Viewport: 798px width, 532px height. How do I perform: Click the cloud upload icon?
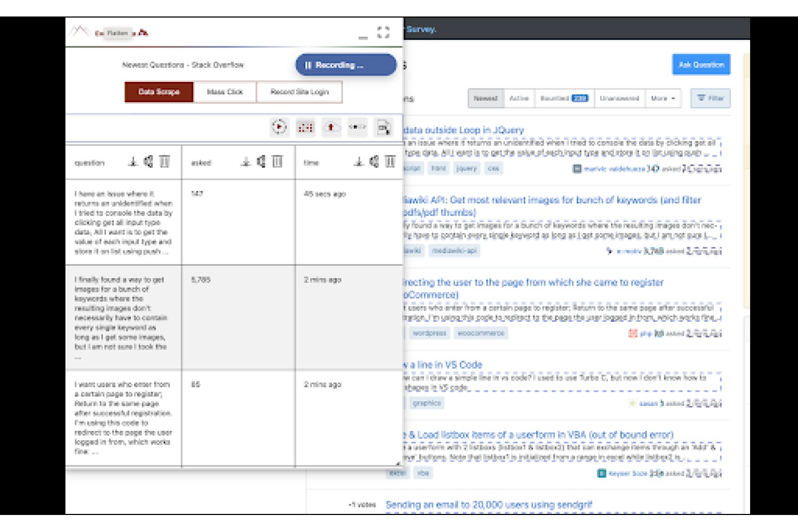tap(331, 127)
